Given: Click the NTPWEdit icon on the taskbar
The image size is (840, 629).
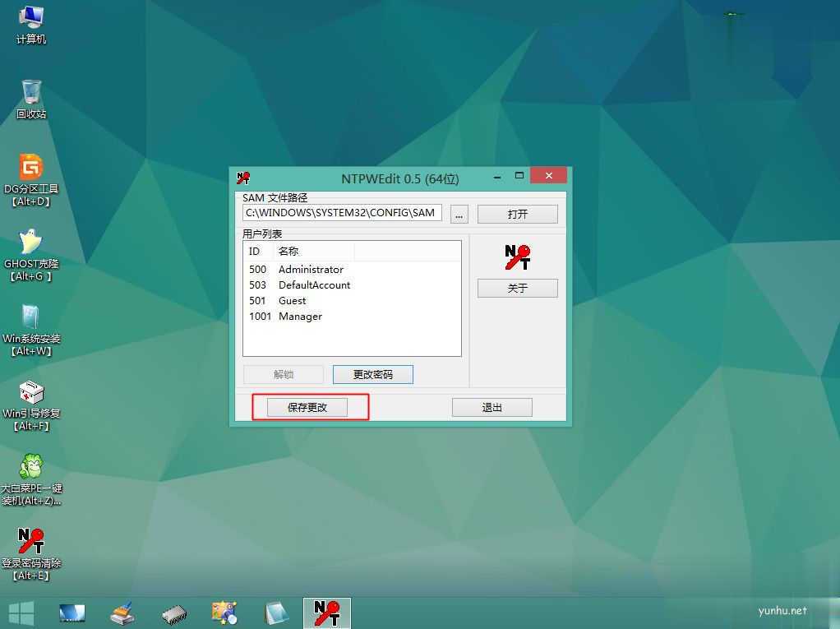Looking at the screenshot, I should (326, 613).
